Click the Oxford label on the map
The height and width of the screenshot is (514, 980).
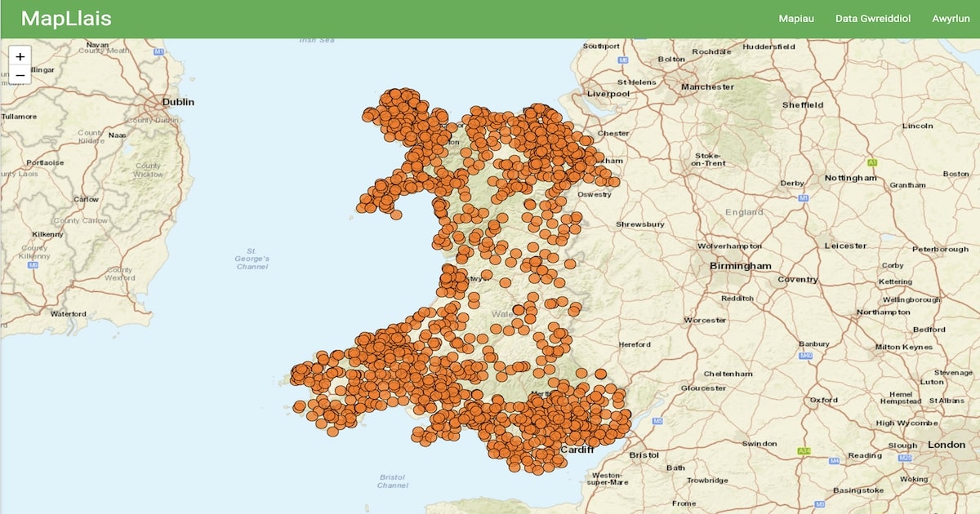click(824, 401)
